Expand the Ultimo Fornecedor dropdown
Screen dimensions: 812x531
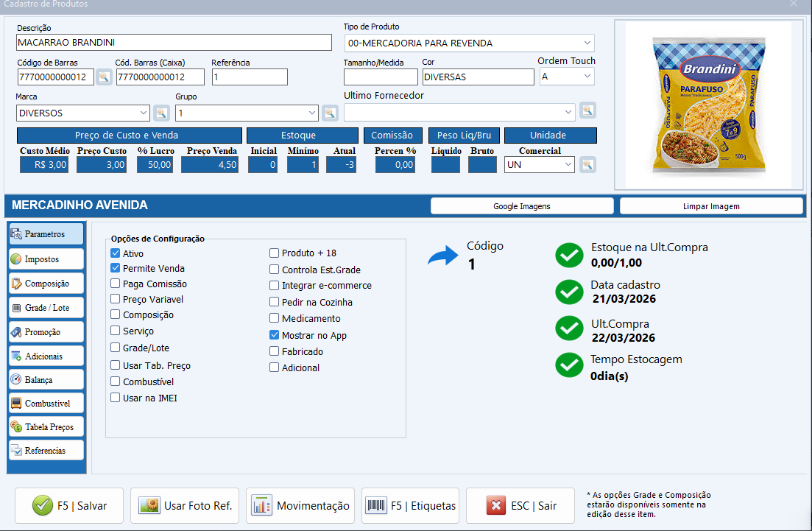coord(568,112)
